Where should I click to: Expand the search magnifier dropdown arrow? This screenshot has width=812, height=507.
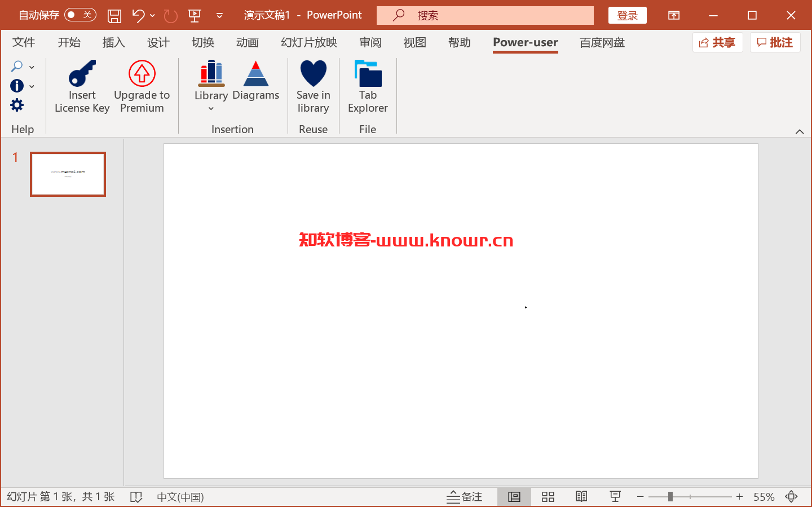32,67
